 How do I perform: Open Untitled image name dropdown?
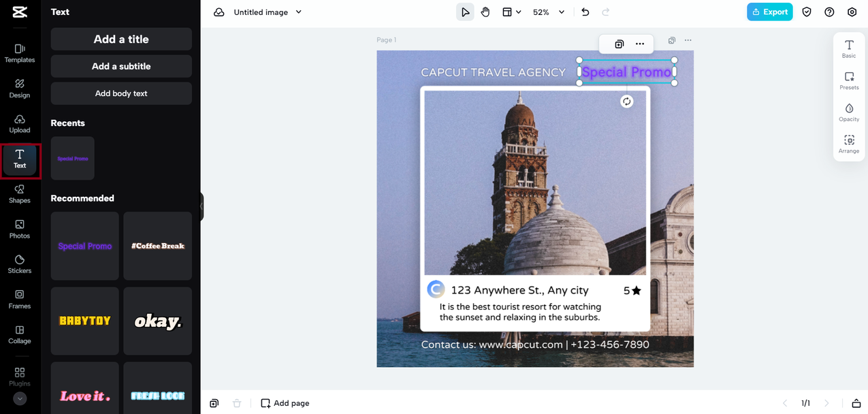pos(268,12)
